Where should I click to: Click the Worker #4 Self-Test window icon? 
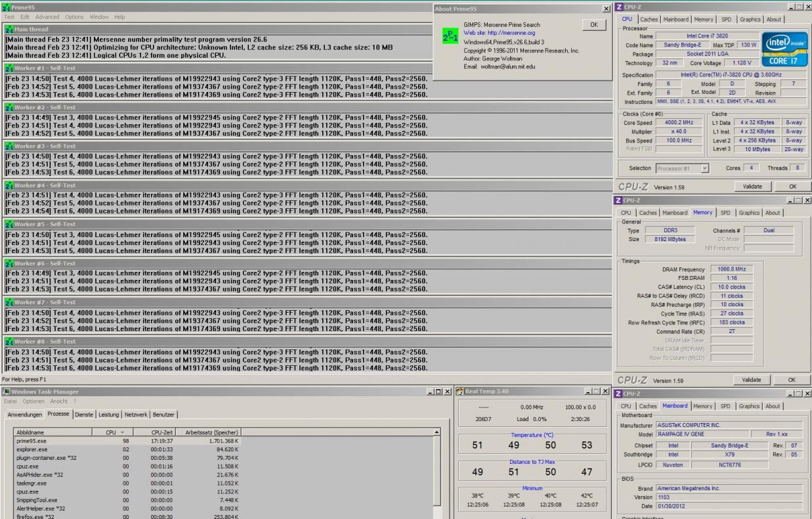(x=9, y=185)
